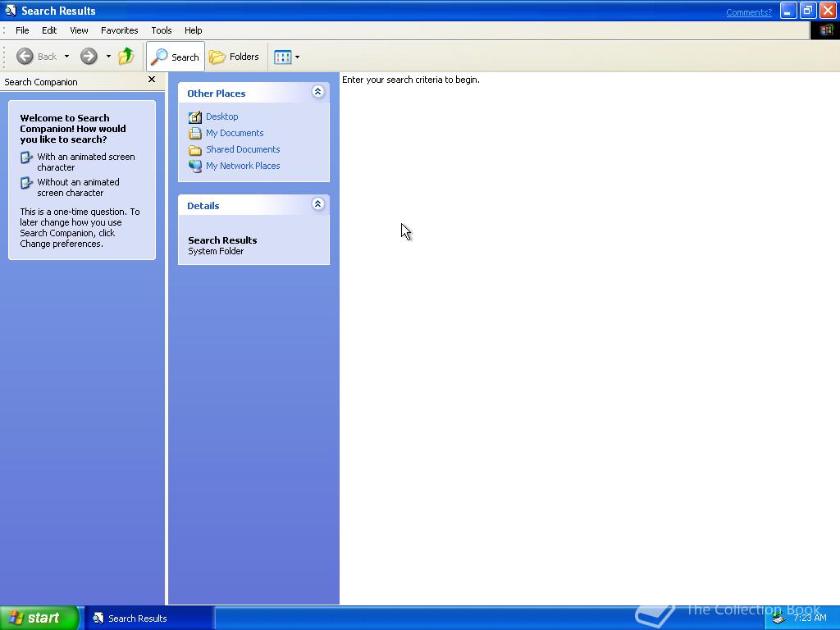Select Search Results taskbar button
Viewport: 840px width, 630px height.
tap(148, 619)
